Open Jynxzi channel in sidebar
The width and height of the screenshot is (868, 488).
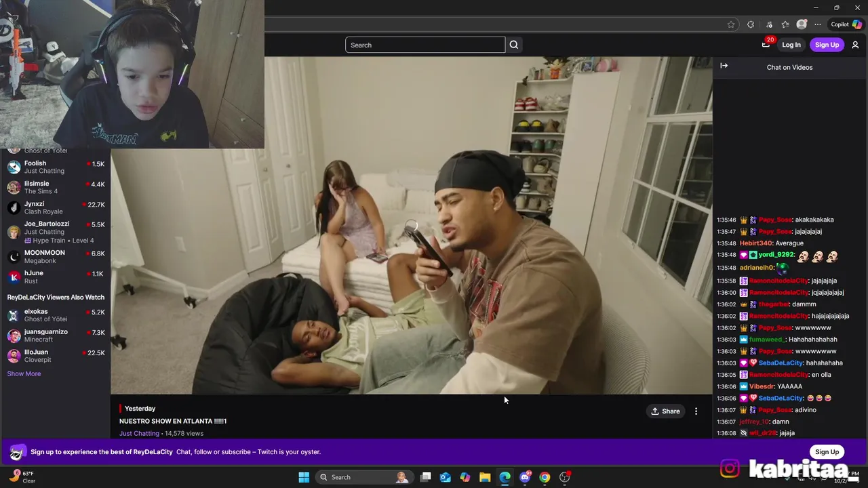click(56, 207)
